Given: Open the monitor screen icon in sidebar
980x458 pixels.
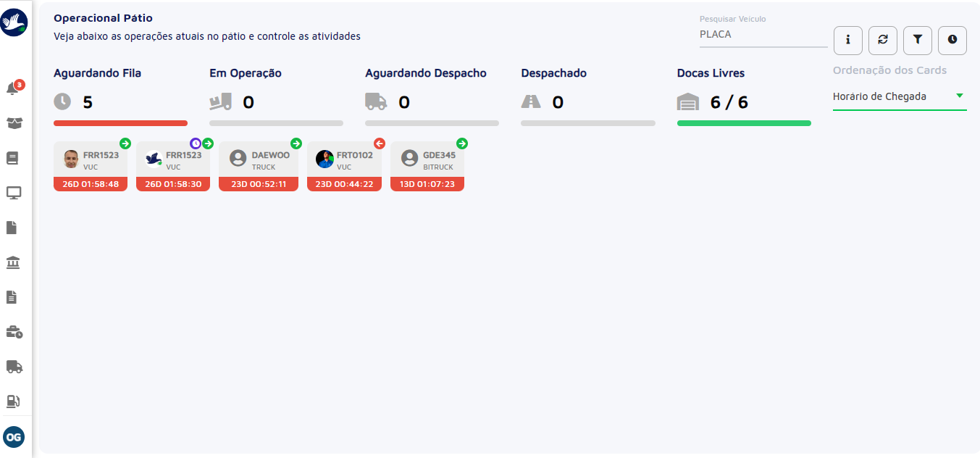Looking at the screenshot, I should point(14,193).
